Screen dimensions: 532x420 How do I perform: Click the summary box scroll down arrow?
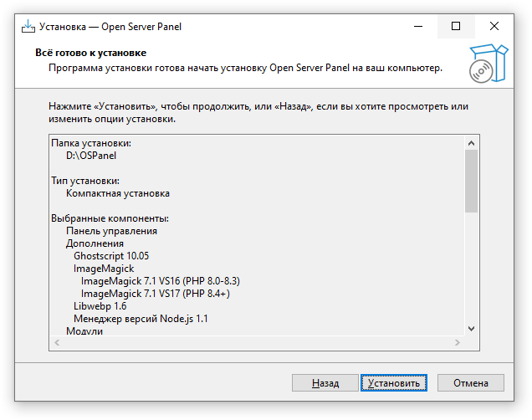(471, 329)
